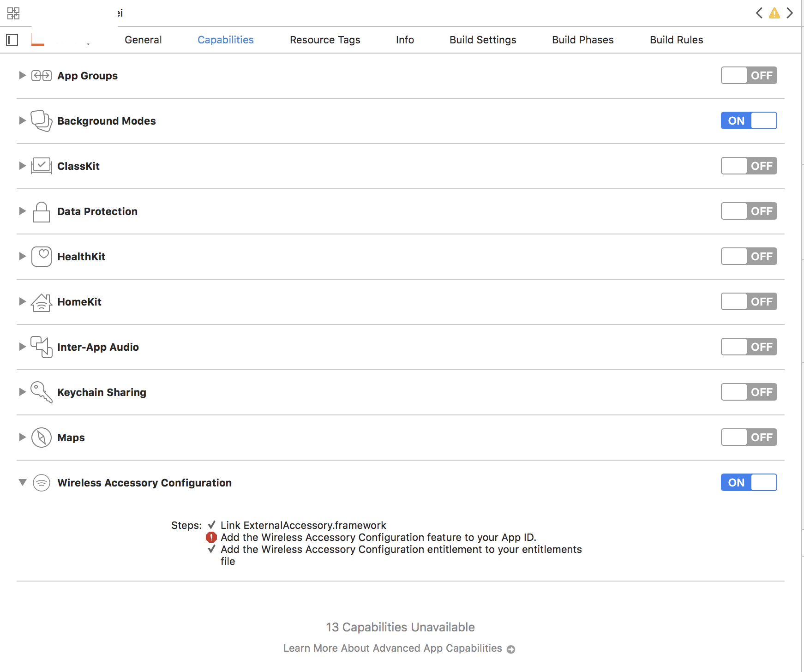Select the ClassKit capability row label
This screenshot has width=804, height=672.
(x=78, y=166)
